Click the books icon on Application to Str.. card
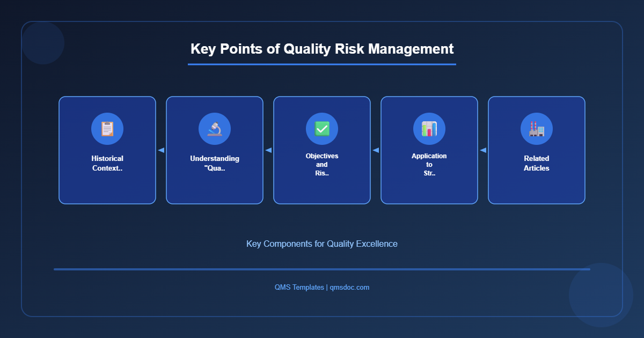This screenshot has width=644, height=338. coord(429,128)
